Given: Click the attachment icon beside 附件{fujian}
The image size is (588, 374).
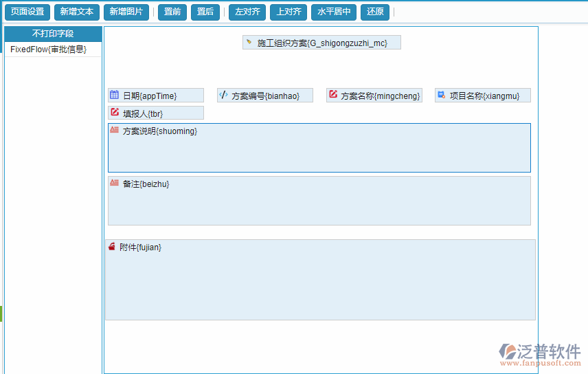Looking at the screenshot, I should (111, 247).
